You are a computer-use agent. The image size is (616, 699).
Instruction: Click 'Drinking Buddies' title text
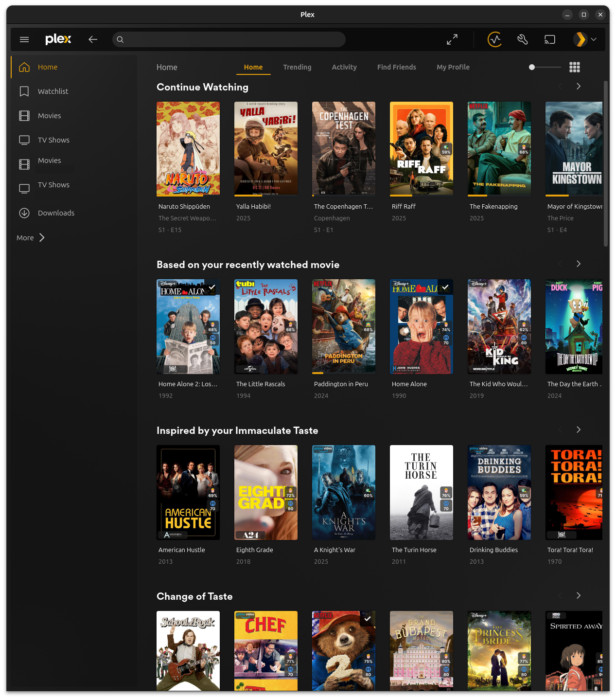pyautogui.click(x=493, y=550)
